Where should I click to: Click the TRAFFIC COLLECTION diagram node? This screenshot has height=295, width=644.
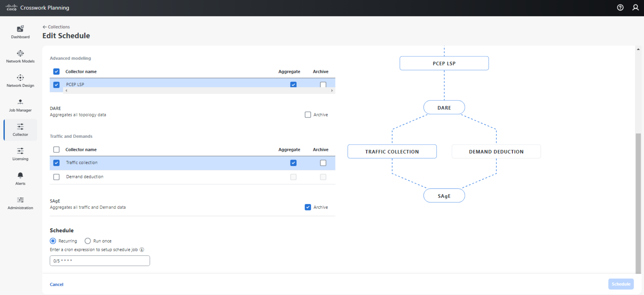coord(392,152)
